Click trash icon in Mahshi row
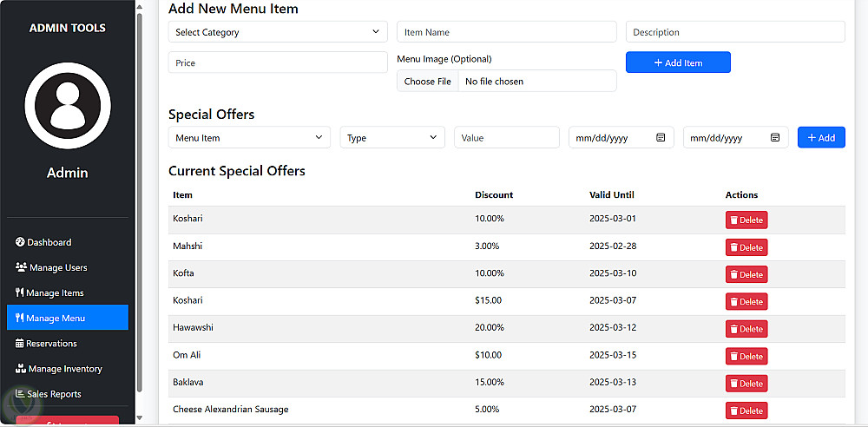This screenshot has width=868, height=427. [x=734, y=247]
